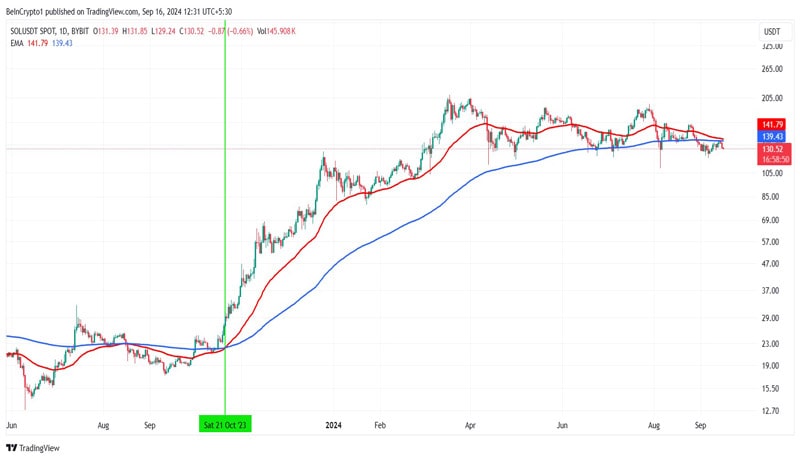
Task: Click the green Sat 21 Oct '23 date marker
Action: pos(225,425)
